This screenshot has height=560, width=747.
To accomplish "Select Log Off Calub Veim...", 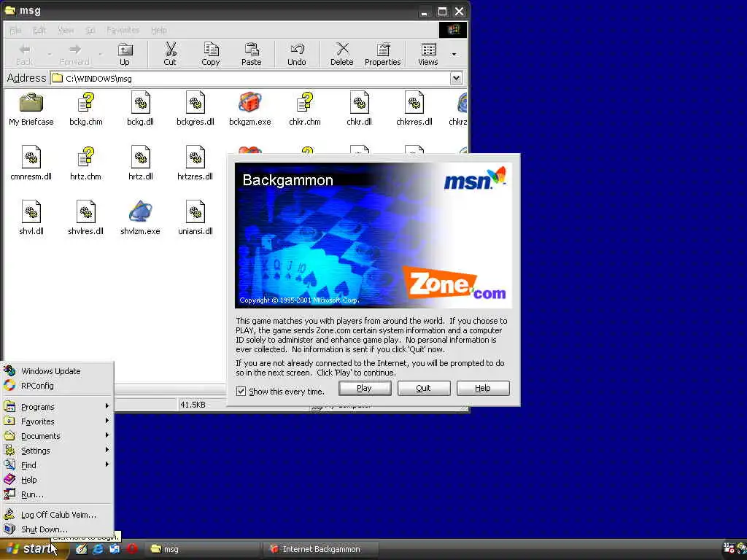I will (x=57, y=515).
